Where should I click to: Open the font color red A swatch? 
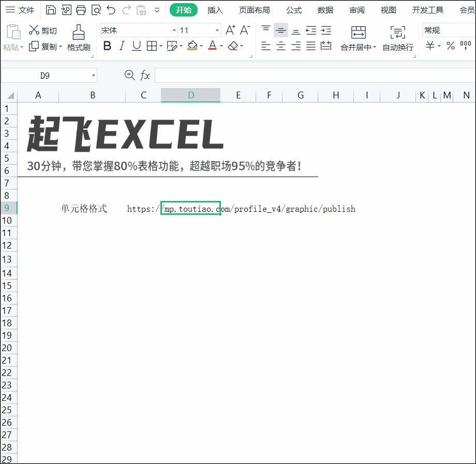pos(213,46)
